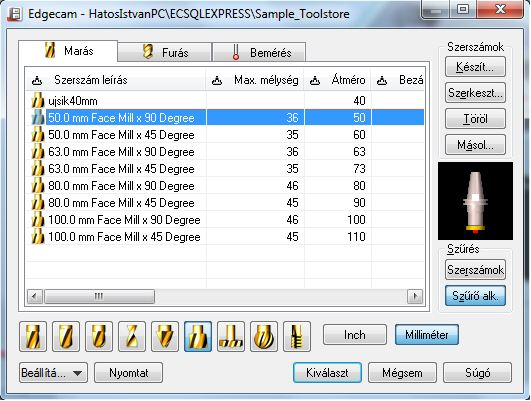Toggle the Szűrő alk. filter button

pyautogui.click(x=475, y=296)
